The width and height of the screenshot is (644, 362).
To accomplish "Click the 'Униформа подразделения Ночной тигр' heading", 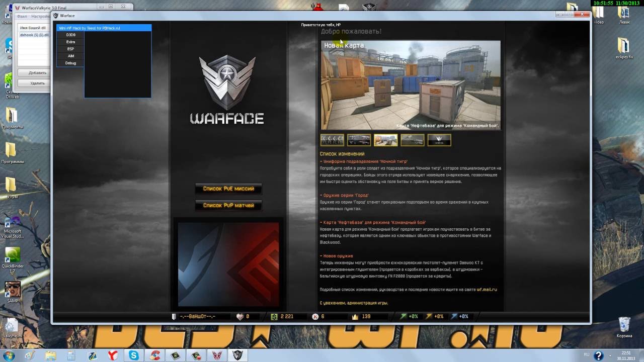I will tap(365, 161).
